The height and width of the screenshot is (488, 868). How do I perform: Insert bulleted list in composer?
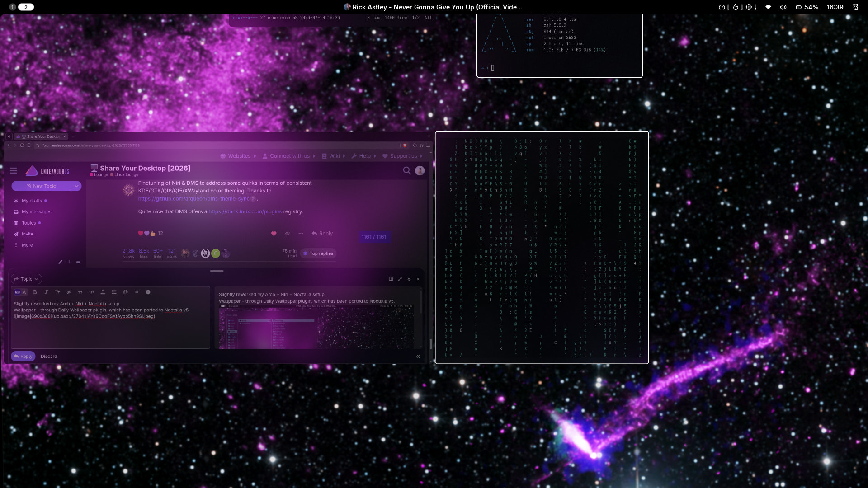pos(114,292)
